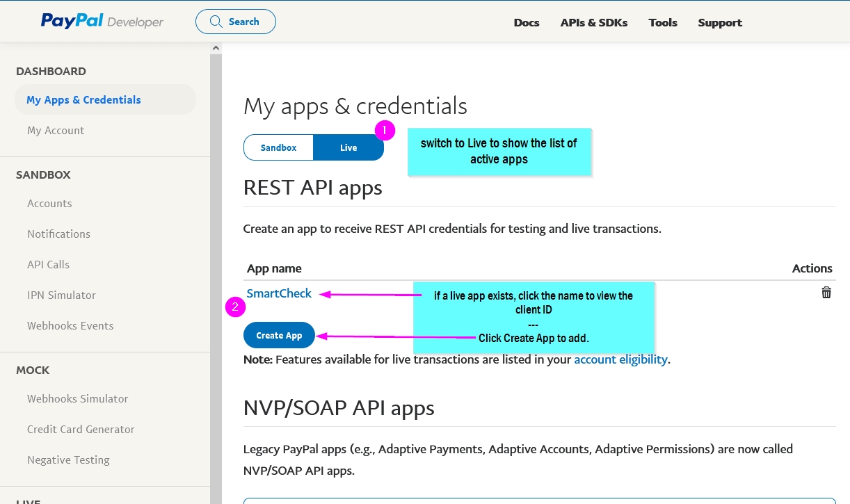This screenshot has height=504, width=850.
Task: Go to My Account in sidebar
Action: (56, 130)
